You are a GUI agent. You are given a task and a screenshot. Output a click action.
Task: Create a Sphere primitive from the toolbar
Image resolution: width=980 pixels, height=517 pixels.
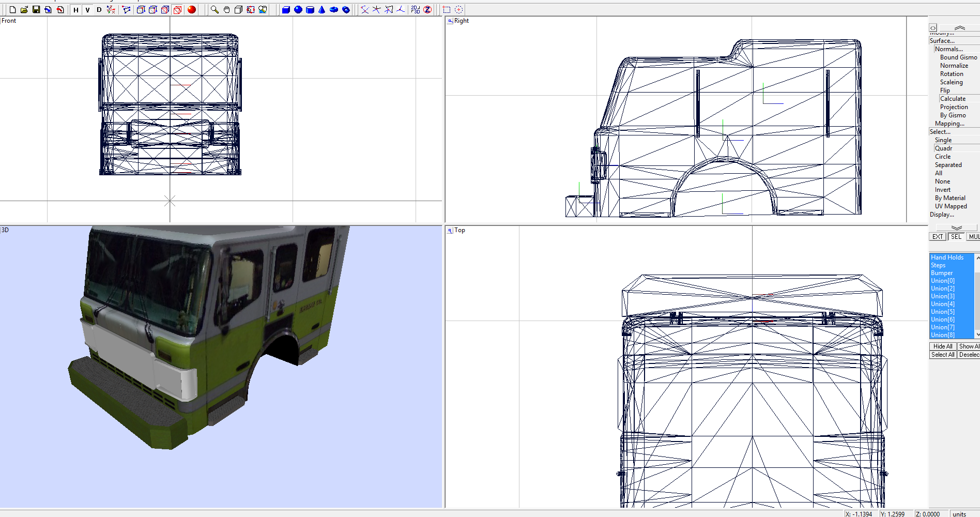point(297,9)
